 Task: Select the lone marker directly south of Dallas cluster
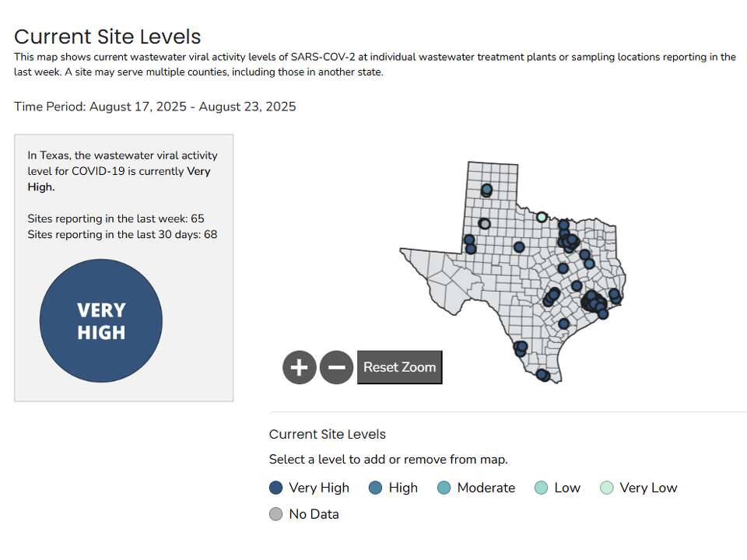pos(563,268)
